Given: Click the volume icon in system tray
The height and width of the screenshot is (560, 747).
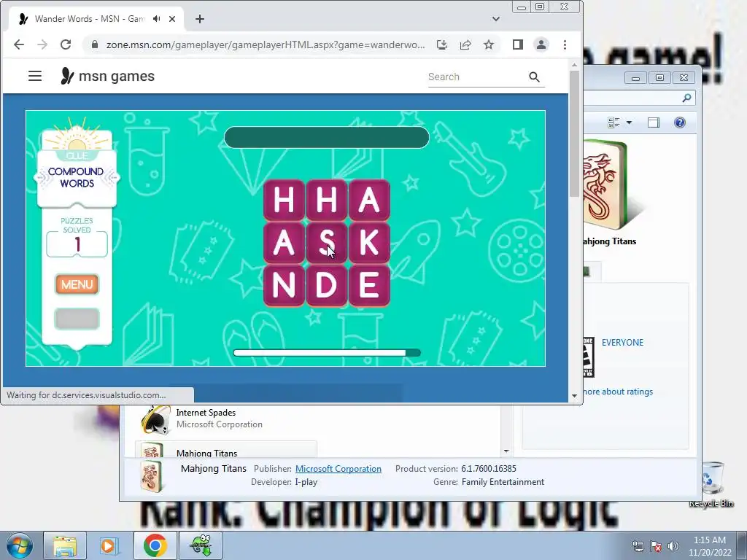Looking at the screenshot, I should pos(673,546).
